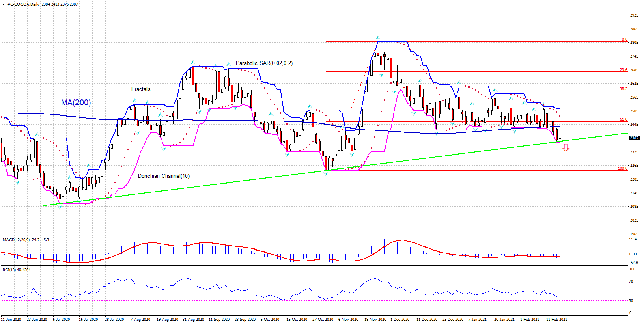Click the 11 Jun 2020 date label
644x324 pixels.
pos(11,319)
